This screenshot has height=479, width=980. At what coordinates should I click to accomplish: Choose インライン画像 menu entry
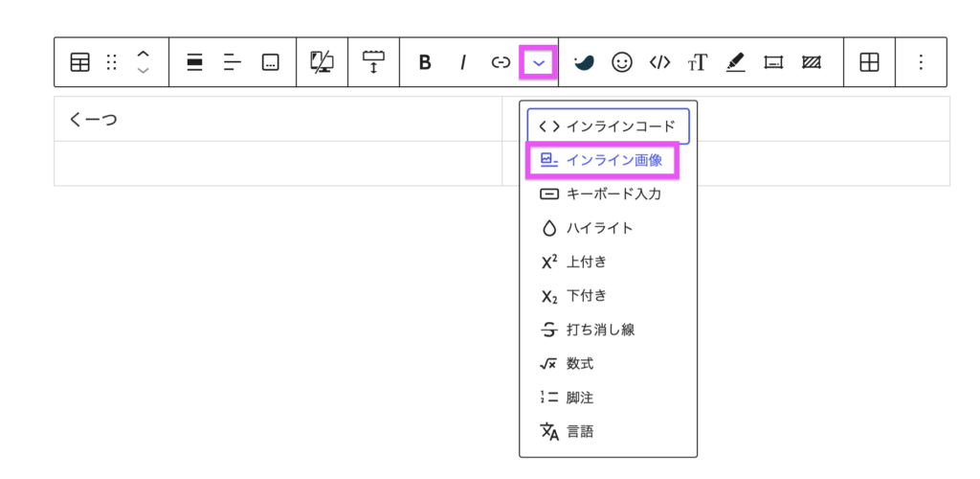(x=601, y=161)
